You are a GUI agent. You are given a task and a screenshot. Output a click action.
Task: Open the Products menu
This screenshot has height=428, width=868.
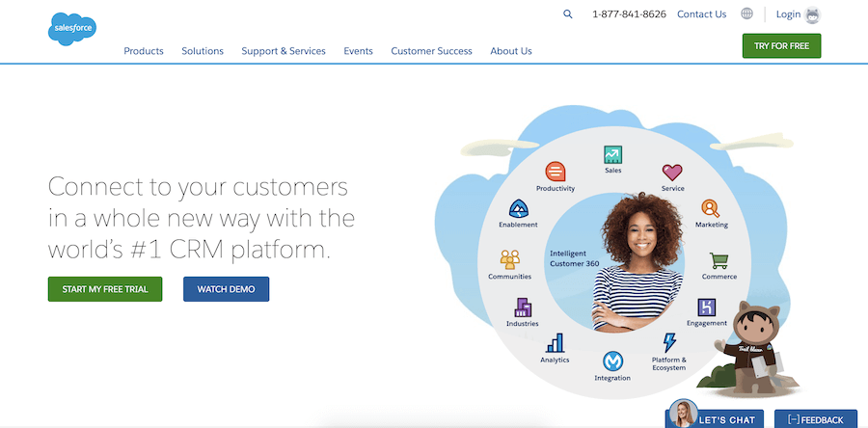click(144, 51)
